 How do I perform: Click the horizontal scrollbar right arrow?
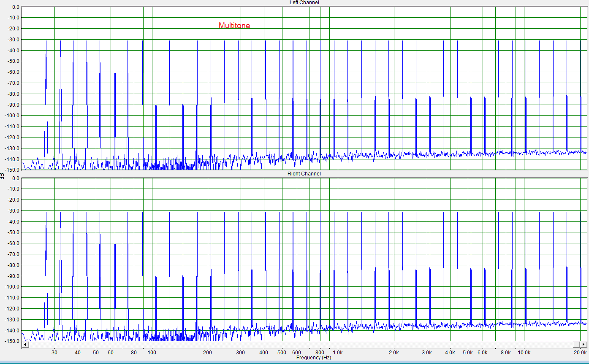[x=584, y=345]
